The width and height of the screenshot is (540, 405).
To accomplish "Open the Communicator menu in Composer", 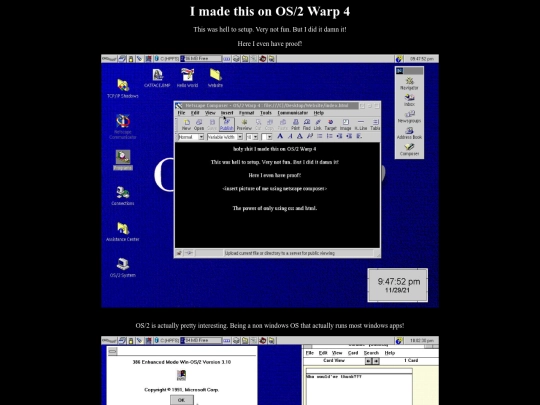I will [293, 113].
